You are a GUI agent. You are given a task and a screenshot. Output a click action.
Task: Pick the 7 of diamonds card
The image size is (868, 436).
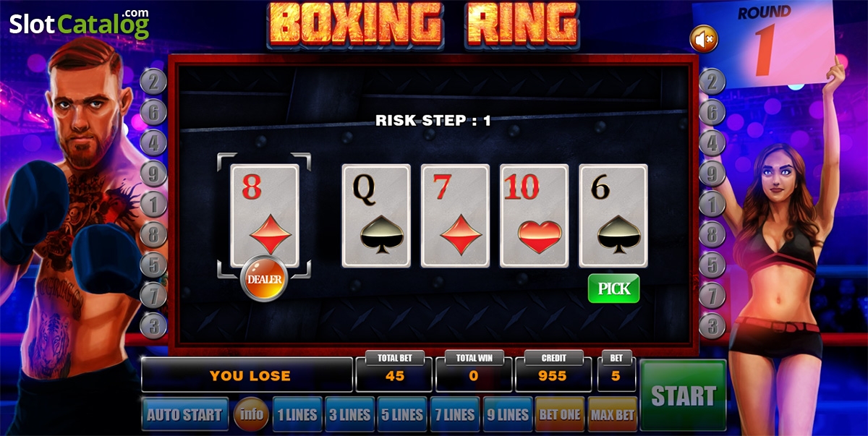point(455,216)
